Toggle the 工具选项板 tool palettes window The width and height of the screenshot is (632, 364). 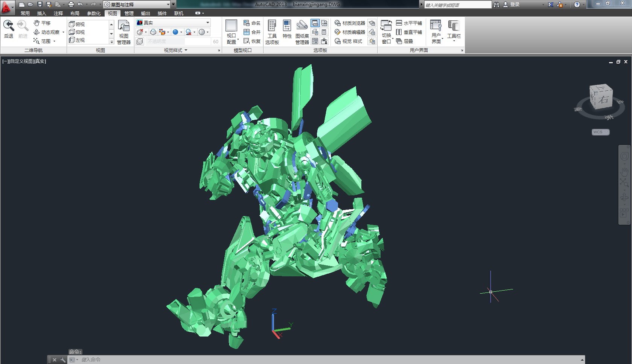tap(272, 32)
